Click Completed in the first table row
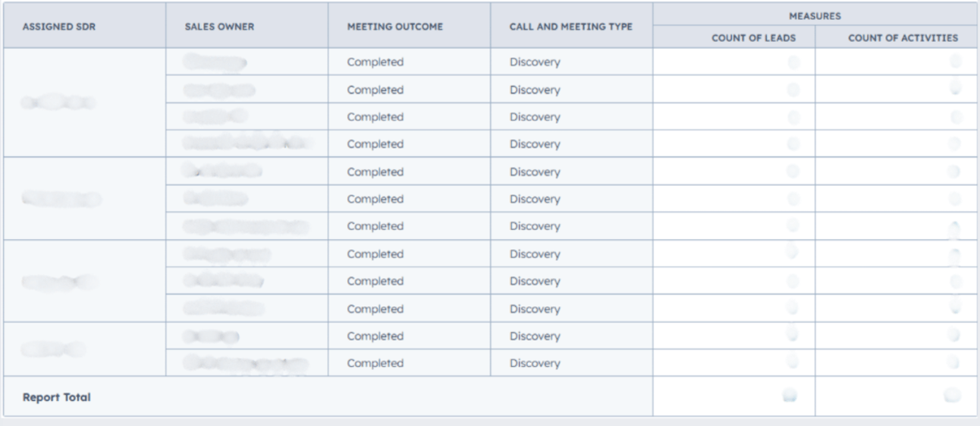The width and height of the screenshot is (980, 426). click(375, 62)
